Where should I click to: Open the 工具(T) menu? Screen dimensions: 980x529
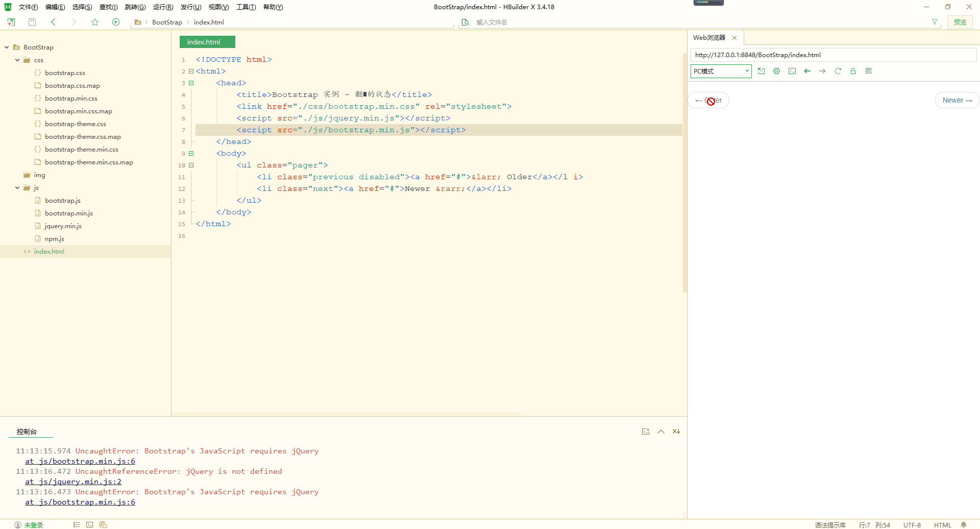(246, 7)
